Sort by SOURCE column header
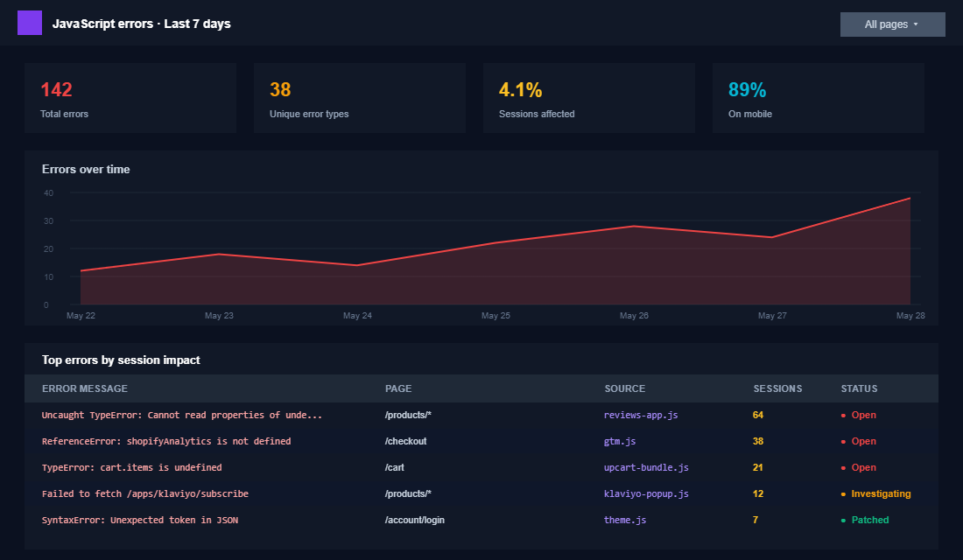The image size is (963, 560). (x=624, y=388)
